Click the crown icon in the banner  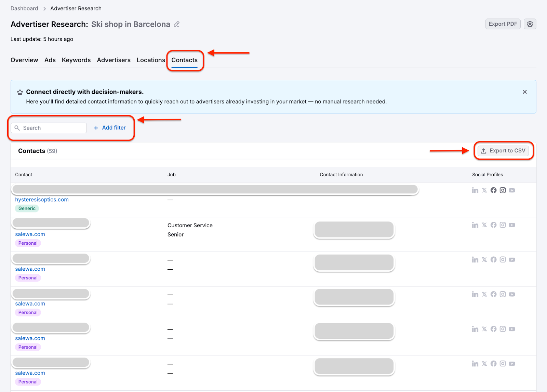[x=19, y=92]
